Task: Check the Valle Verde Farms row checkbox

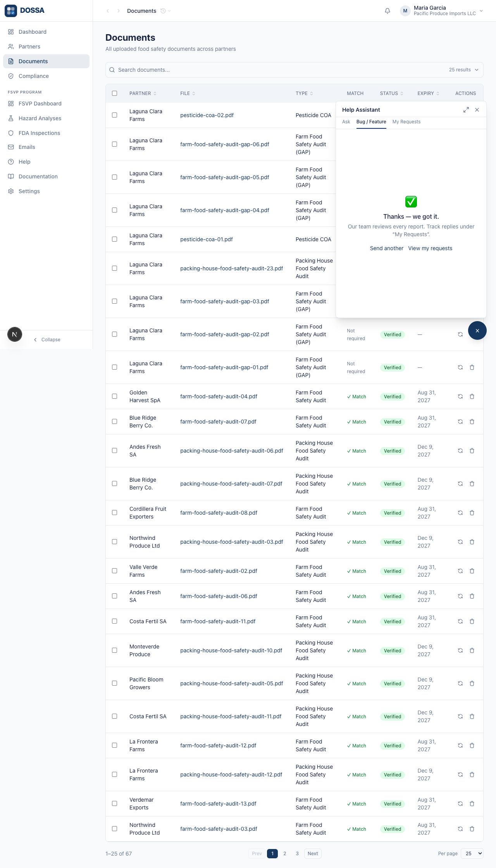Action: coord(114,571)
